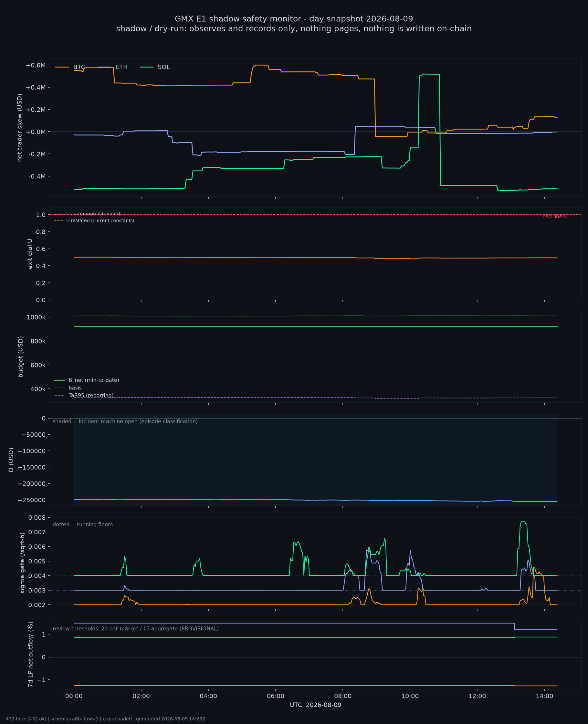Screen dimensions: 588x724
Task: Click the "02:00" time tick label
Action: 141,696
